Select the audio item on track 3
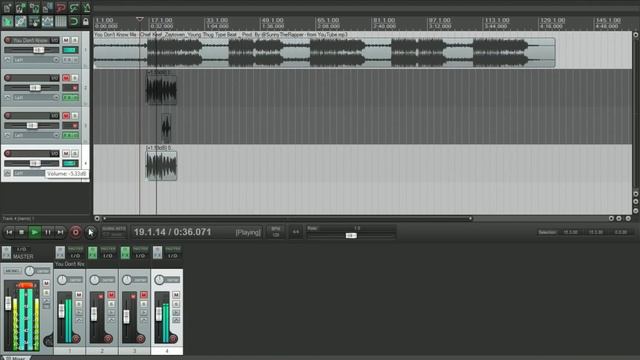This screenshot has width=640, height=360. [166, 128]
